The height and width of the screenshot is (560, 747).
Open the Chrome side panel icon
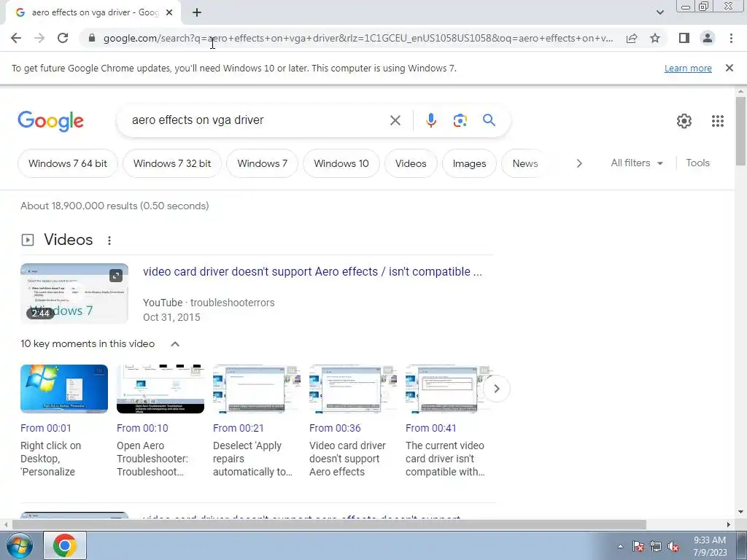click(684, 38)
